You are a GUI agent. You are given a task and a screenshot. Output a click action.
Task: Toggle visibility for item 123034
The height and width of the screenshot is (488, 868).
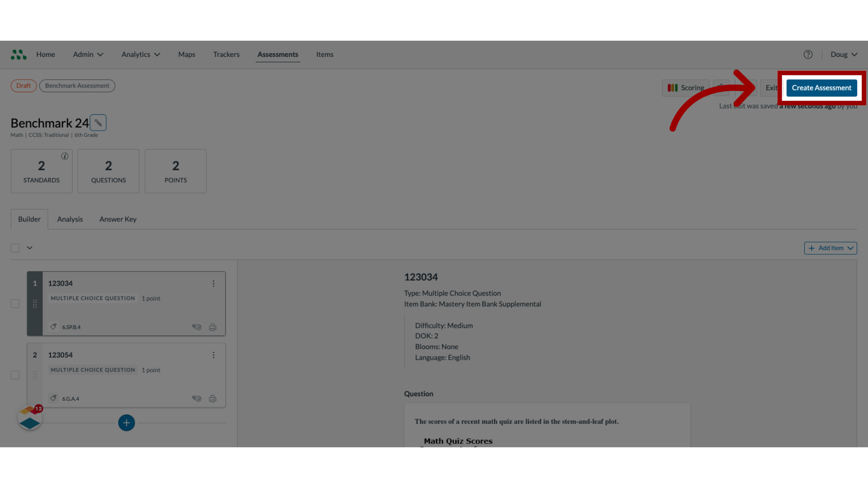(x=196, y=327)
